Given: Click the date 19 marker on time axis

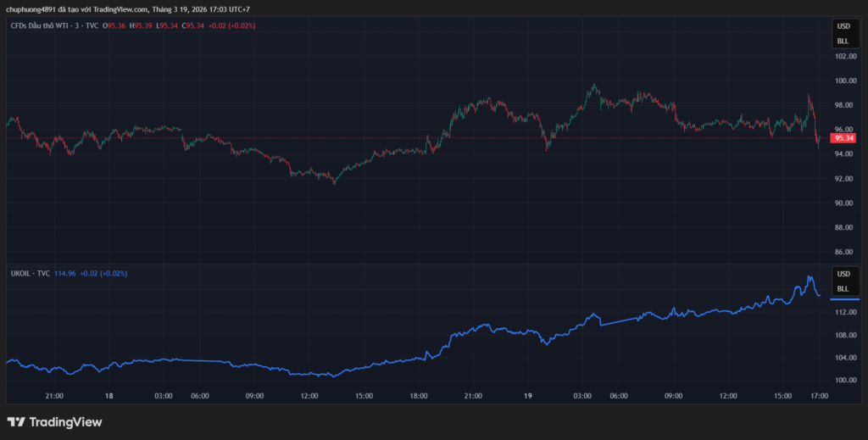Looking at the screenshot, I should [526, 396].
